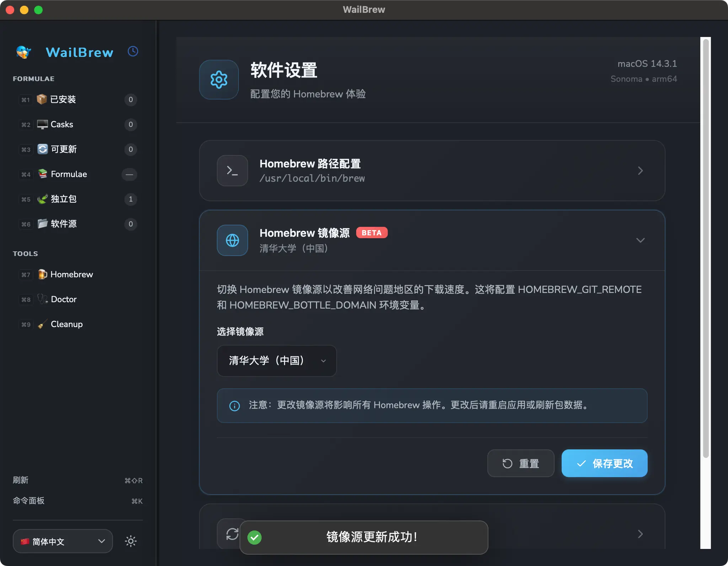Viewport: 728px width, 566px height.
Task: Collapse the Homebrew 镜像源 section chevron
Action: pos(640,240)
